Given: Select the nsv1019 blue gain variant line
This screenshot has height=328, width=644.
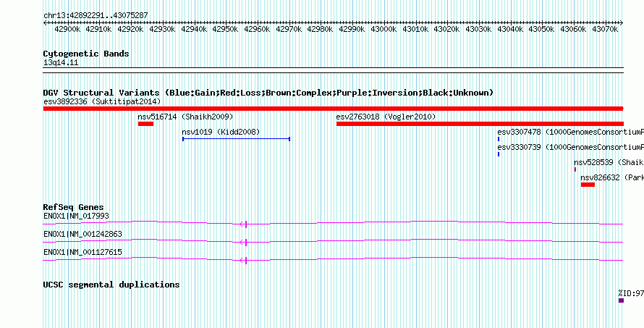Looking at the screenshot, I should 236,139.
